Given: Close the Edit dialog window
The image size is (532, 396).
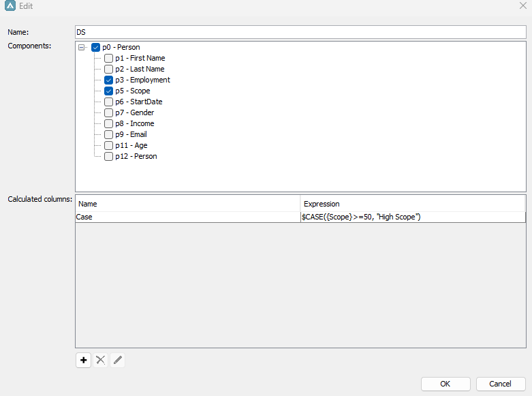Looking at the screenshot, I should pos(522,6).
